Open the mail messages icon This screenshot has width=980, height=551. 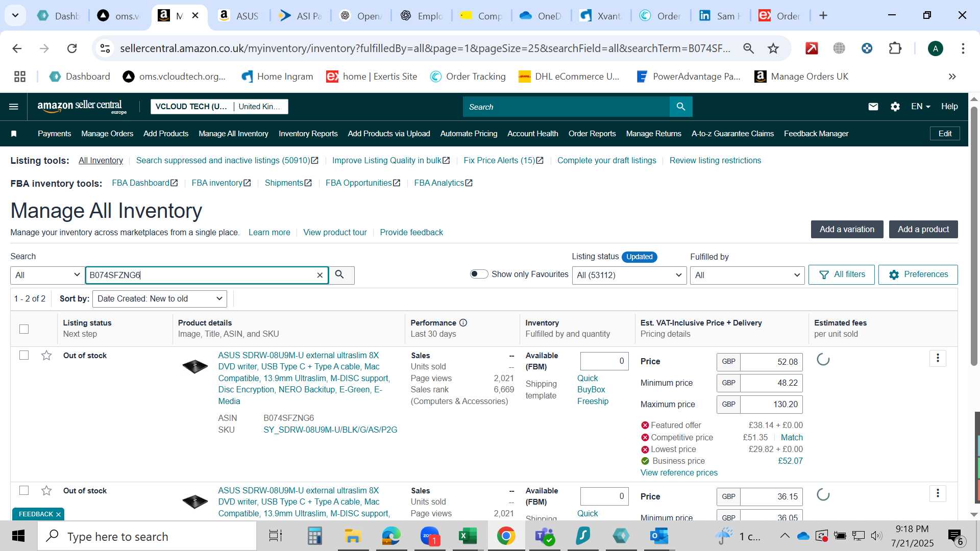(873, 107)
